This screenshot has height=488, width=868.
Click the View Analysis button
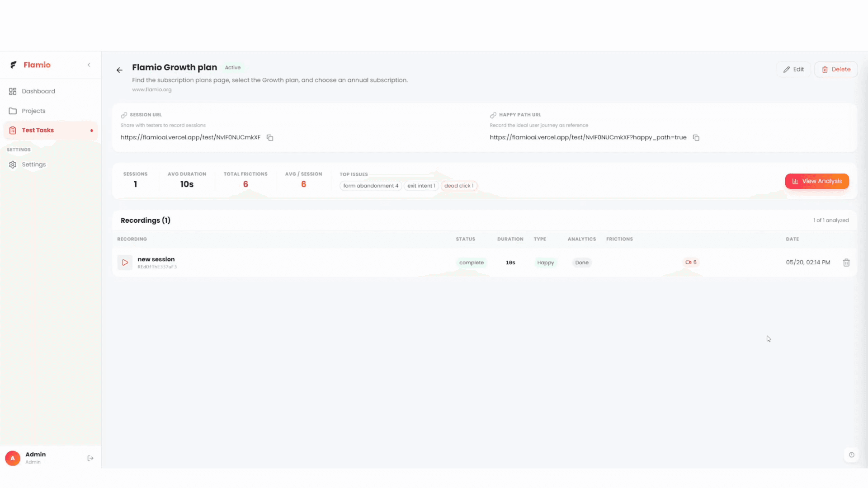817,181
